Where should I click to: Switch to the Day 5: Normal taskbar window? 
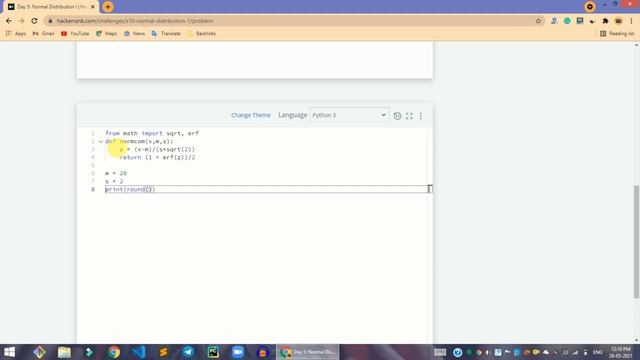(x=307, y=352)
